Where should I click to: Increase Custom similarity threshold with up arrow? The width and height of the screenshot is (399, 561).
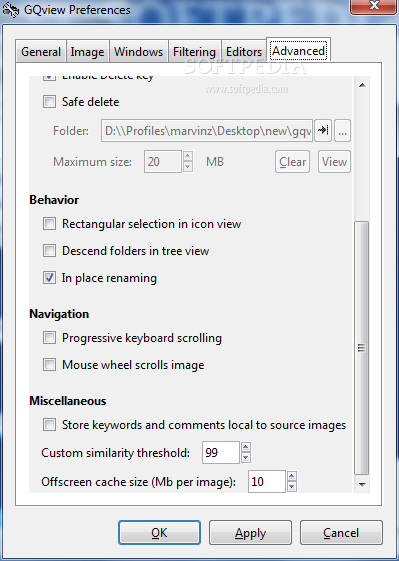246,447
